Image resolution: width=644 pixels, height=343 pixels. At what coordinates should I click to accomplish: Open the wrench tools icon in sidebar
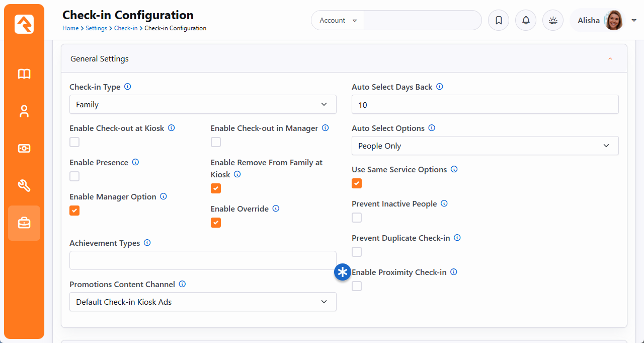(x=24, y=186)
